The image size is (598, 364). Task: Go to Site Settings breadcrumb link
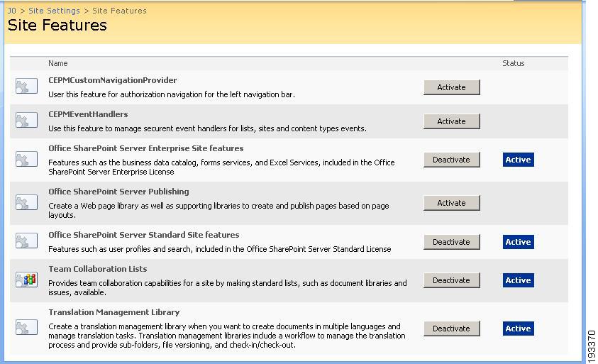pyautogui.click(x=54, y=11)
